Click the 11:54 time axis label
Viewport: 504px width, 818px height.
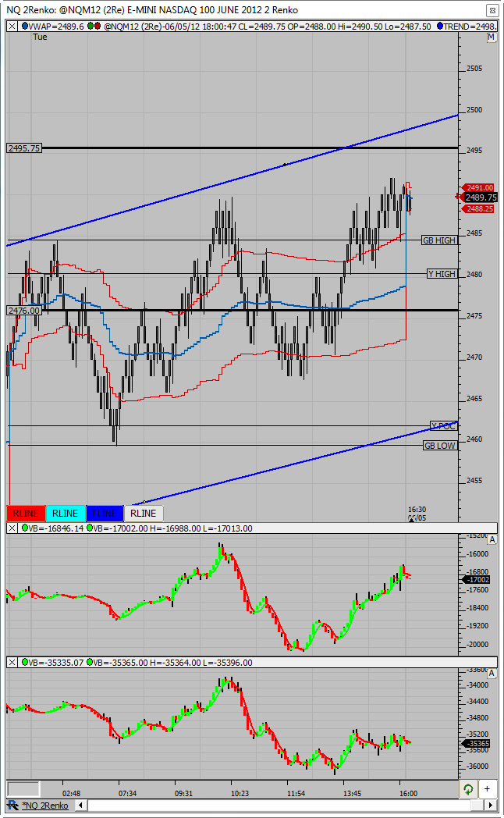(x=296, y=794)
